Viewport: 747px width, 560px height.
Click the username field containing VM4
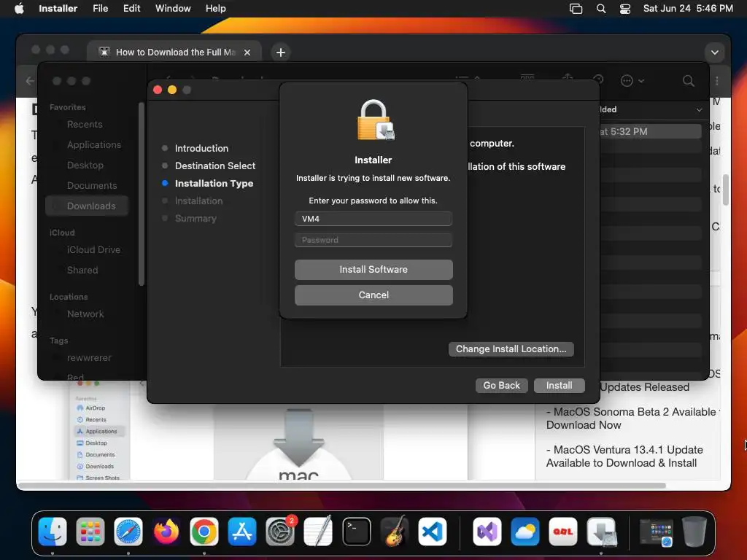tap(373, 219)
